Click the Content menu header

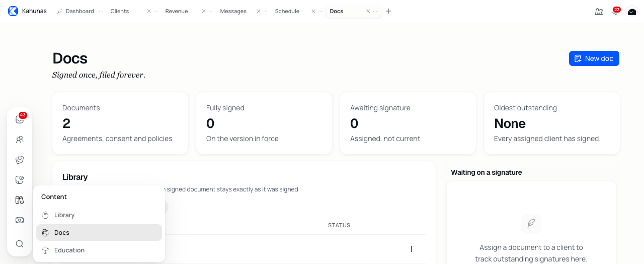(54, 197)
